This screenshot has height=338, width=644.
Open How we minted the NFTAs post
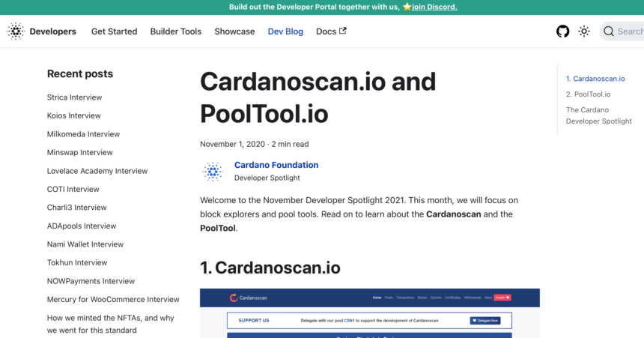(x=111, y=324)
